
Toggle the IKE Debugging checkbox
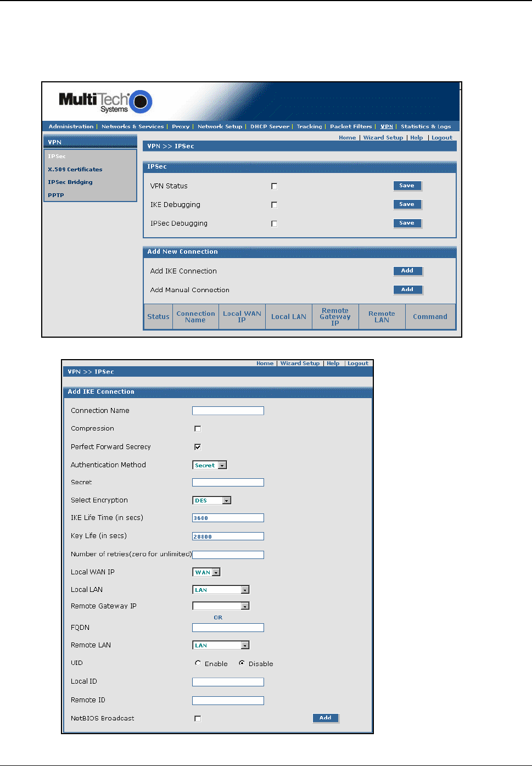[x=274, y=205]
